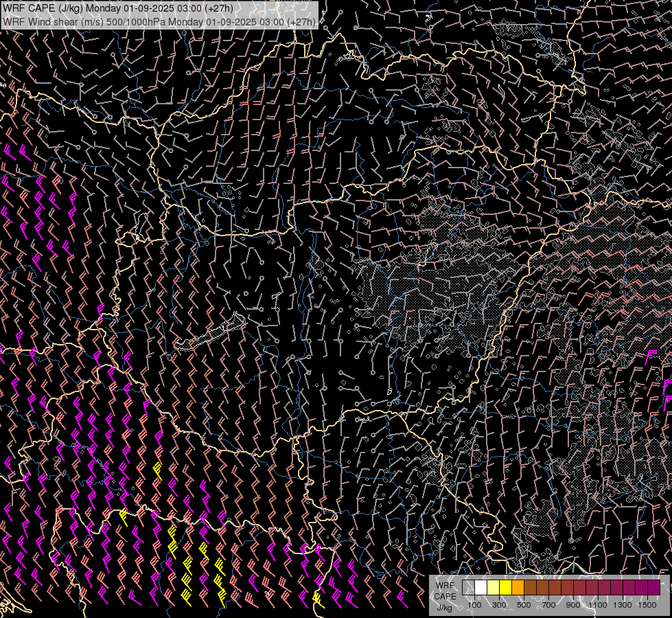Select the grey transparent first legend swatch
This screenshot has height=618, width=672.
(468, 588)
